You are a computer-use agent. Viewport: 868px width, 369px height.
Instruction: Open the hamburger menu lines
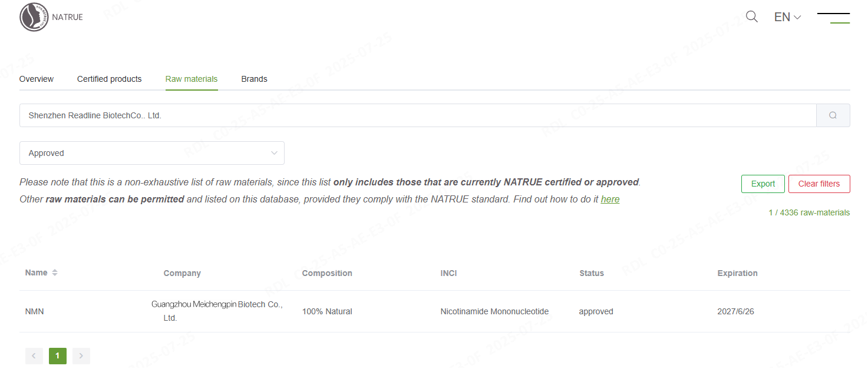pos(833,18)
